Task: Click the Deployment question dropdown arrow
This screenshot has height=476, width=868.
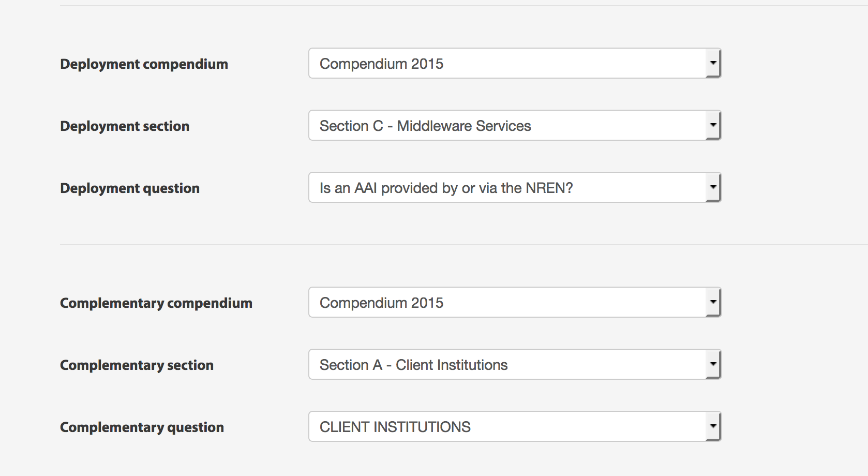Action: point(713,187)
